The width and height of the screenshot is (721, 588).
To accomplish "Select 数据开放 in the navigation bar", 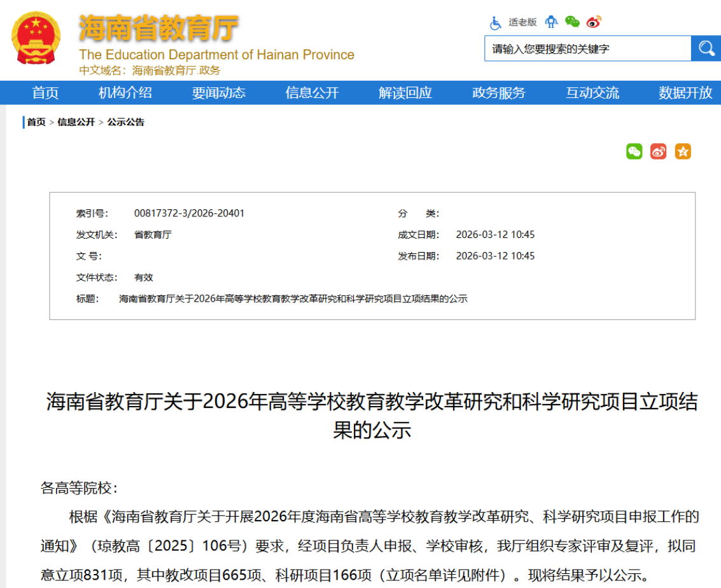I will click(x=685, y=93).
